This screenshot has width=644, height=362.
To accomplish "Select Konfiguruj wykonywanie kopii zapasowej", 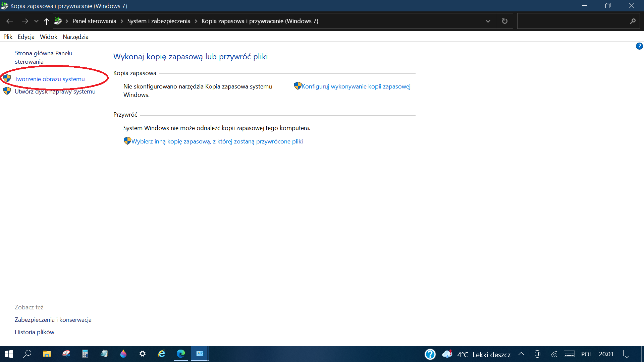I will (x=356, y=86).
